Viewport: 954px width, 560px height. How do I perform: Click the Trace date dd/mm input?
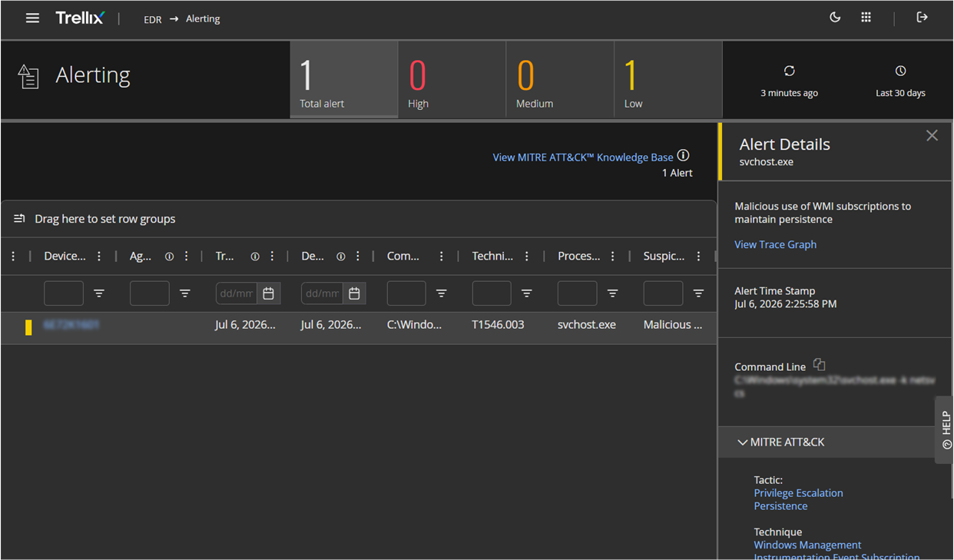pos(237,293)
